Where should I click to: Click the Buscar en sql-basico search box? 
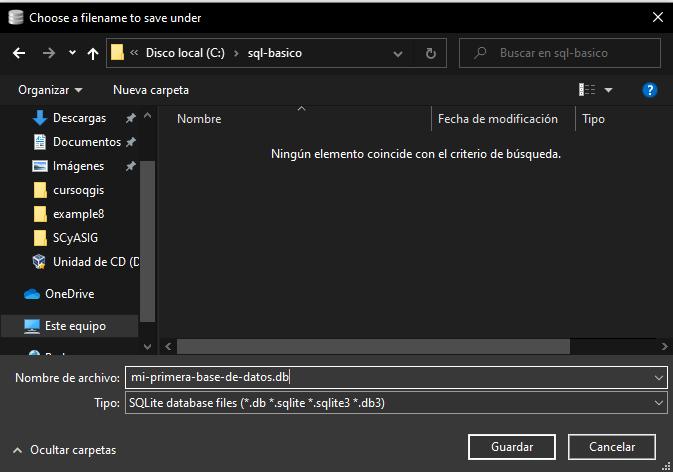click(565, 53)
